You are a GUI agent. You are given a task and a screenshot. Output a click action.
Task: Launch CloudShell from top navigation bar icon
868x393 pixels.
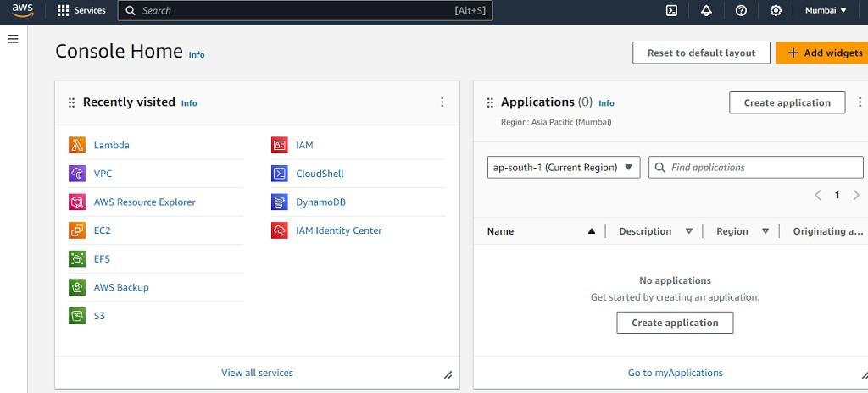point(671,10)
